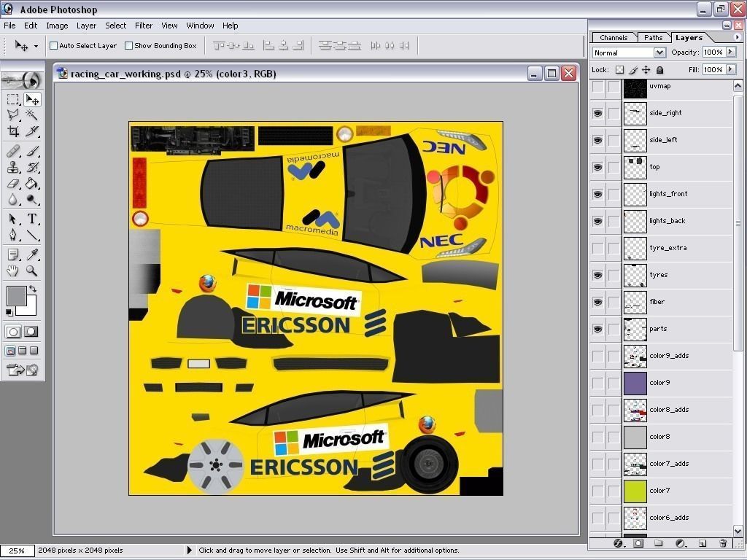
Task: Open the Fill slider arrow
Action: [x=731, y=69]
